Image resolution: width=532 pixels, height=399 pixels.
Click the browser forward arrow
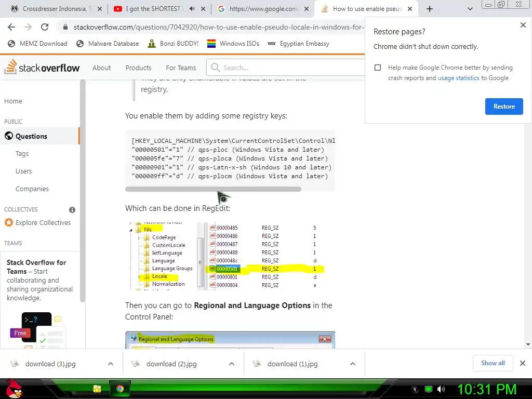click(x=28, y=27)
